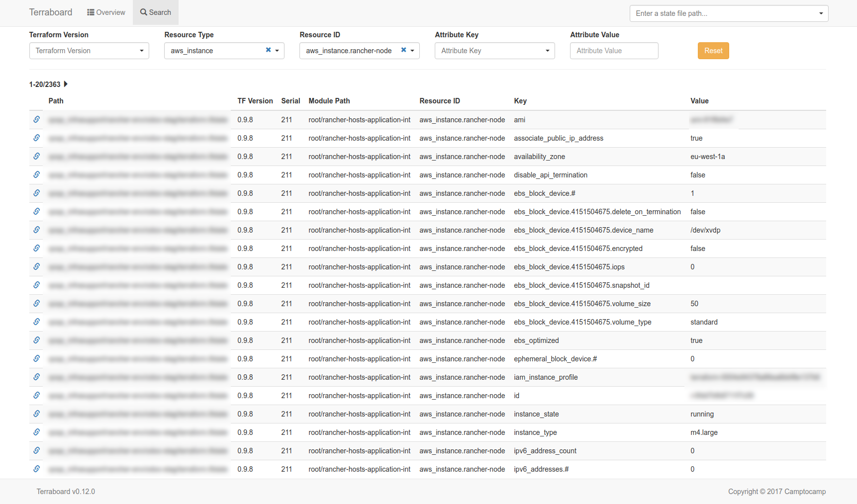Select the instance_type key cell
The width and height of the screenshot is (857, 504).
pos(535,432)
